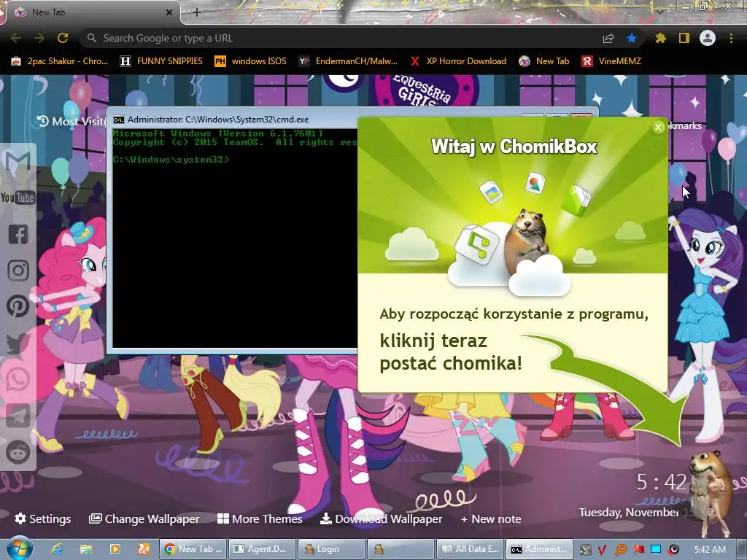Launch Internet Explorer from the taskbar
Viewport: 747px width, 560px height.
coord(57,549)
